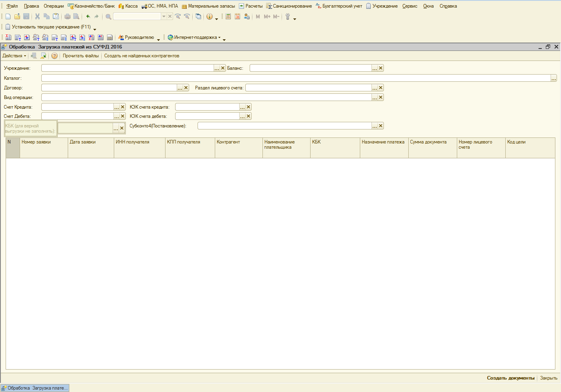
Task: Click the Find magnifier icon
Action: pyautogui.click(x=108, y=16)
